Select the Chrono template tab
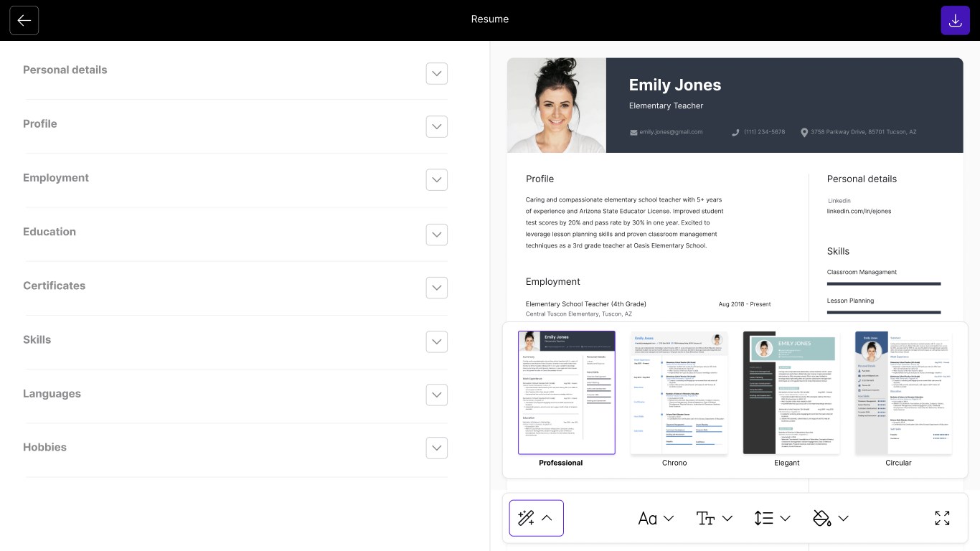This screenshot has width=980, height=551. pyautogui.click(x=679, y=392)
